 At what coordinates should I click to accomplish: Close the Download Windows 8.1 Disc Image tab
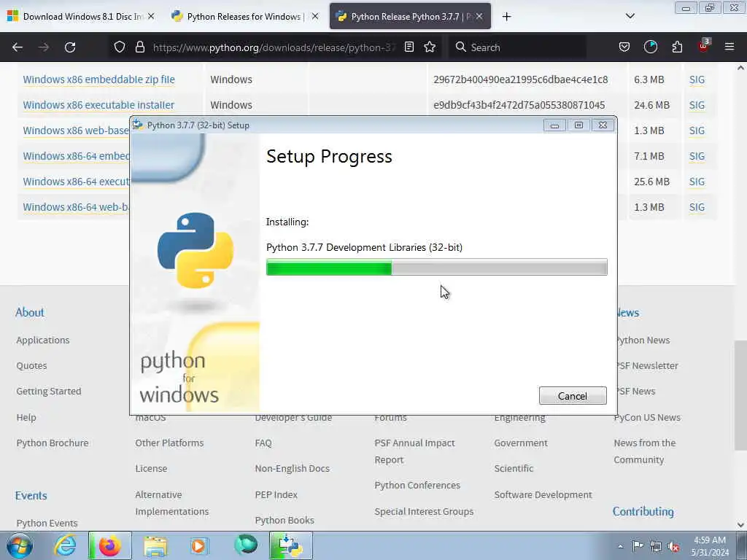tap(151, 16)
